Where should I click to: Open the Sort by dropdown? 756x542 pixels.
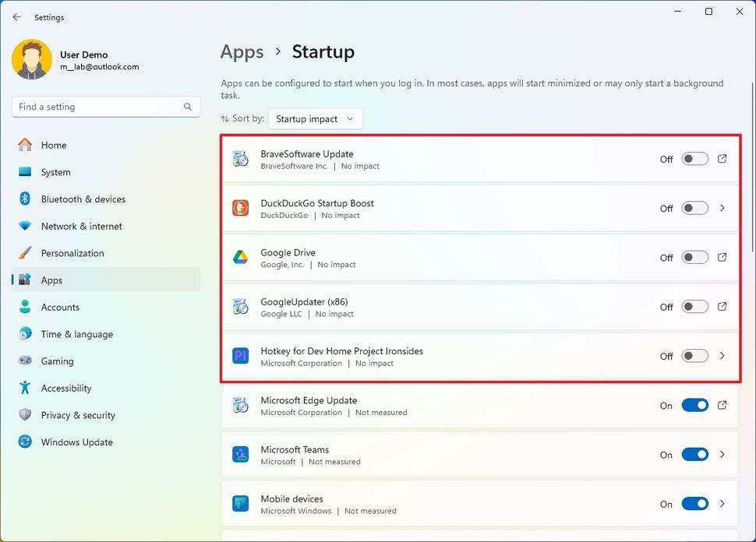pos(315,118)
